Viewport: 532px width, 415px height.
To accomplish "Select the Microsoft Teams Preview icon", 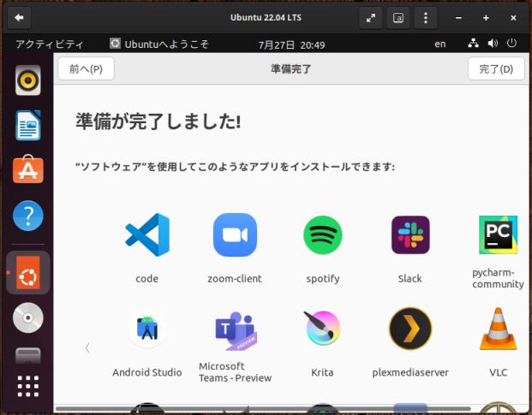I will [236, 330].
